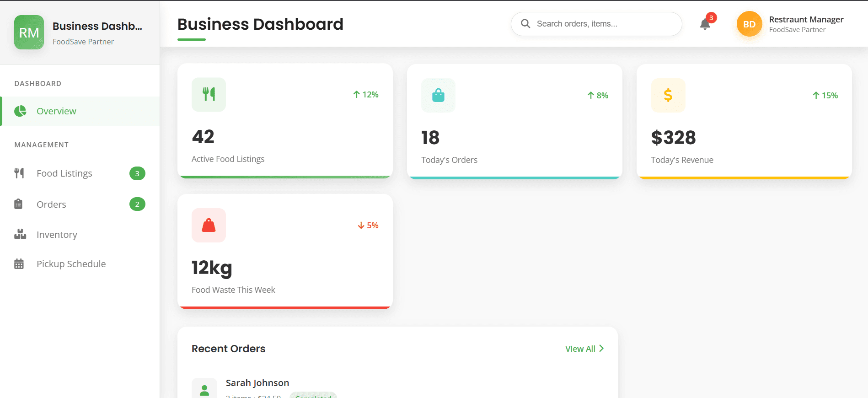Click the 5% decrease indicator
868x398 pixels.
pos(368,225)
